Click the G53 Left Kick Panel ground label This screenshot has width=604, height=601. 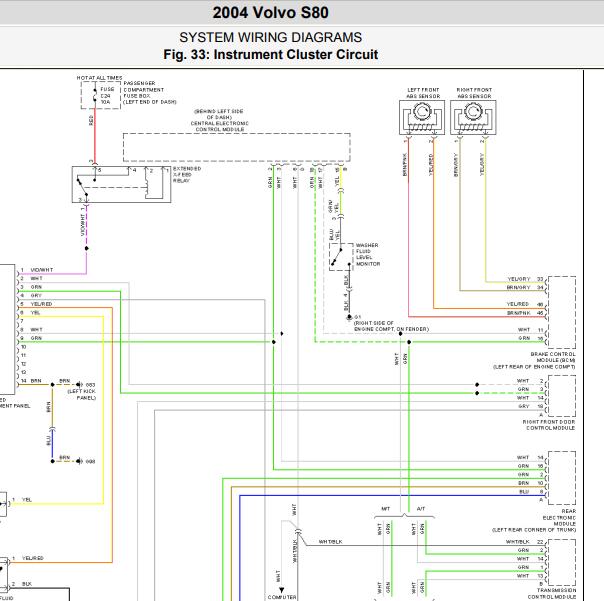point(82,391)
